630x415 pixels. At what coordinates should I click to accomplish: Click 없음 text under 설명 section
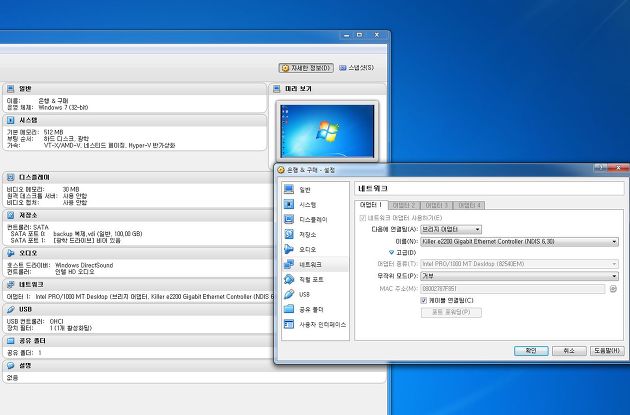coord(12,378)
